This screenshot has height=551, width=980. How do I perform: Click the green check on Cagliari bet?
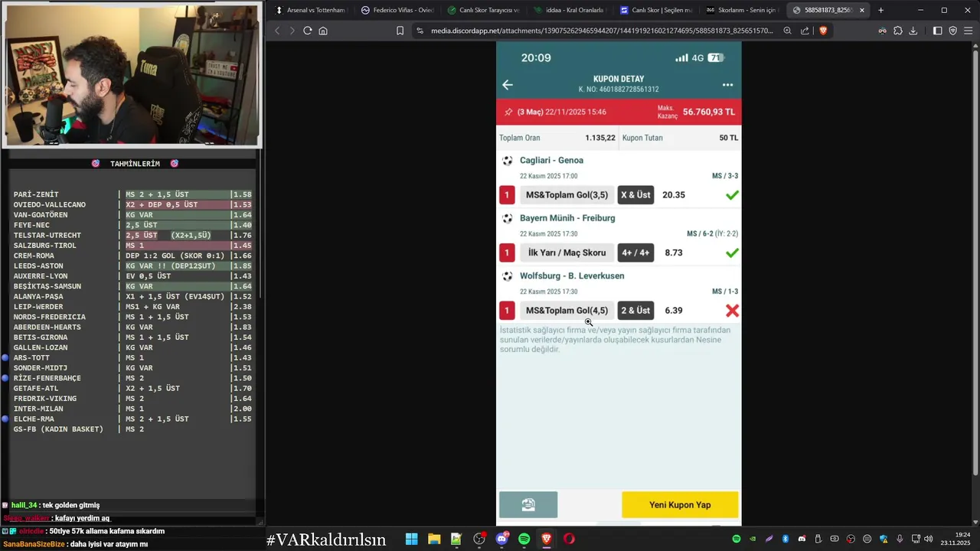pyautogui.click(x=732, y=195)
